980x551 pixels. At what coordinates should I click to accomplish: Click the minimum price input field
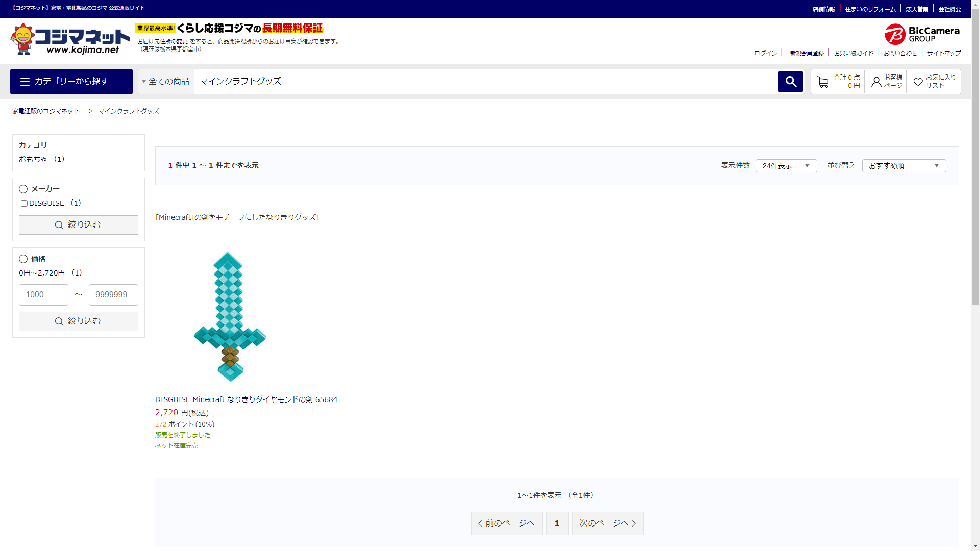coord(43,295)
